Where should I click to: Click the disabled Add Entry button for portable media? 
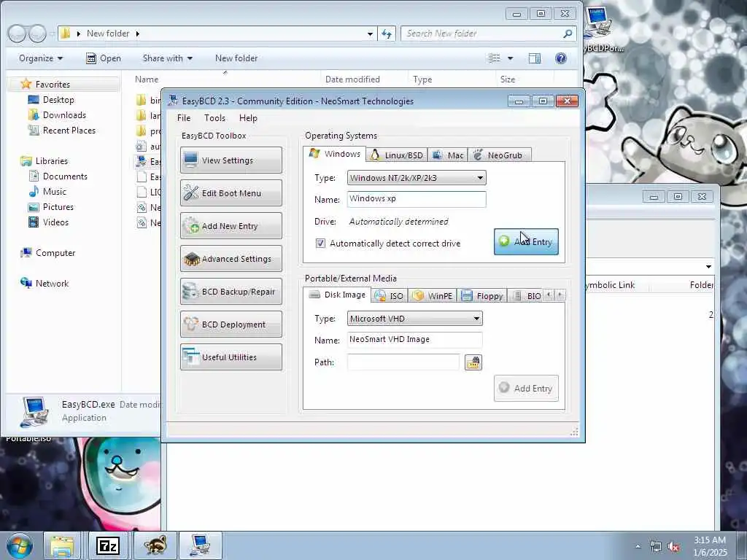click(526, 389)
